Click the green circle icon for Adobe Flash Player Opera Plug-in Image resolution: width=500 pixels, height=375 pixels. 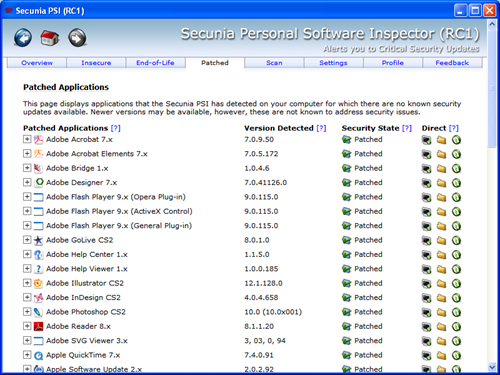click(x=456, y=197)
